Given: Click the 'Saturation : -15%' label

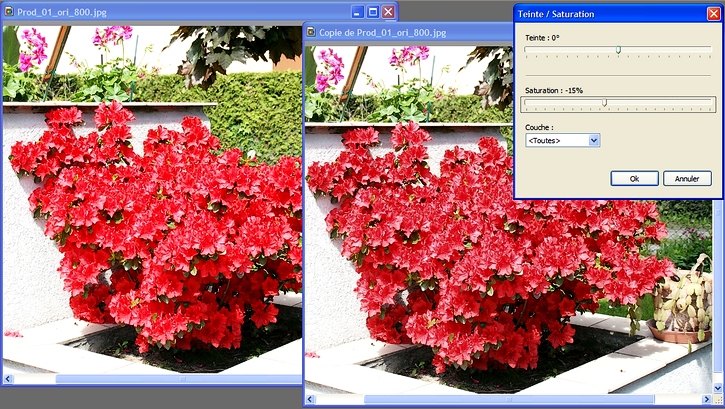Looking at the screenshot, I should (554, 91).
